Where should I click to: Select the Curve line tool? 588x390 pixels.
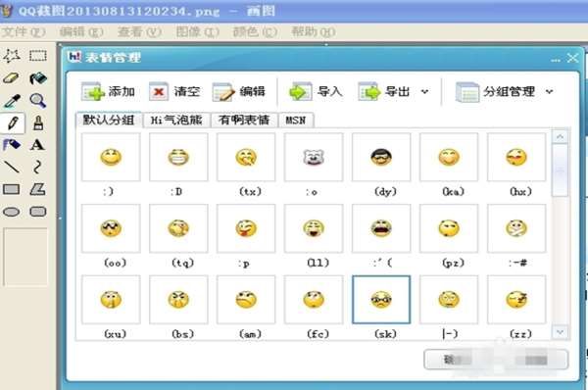tap(37, 167)
